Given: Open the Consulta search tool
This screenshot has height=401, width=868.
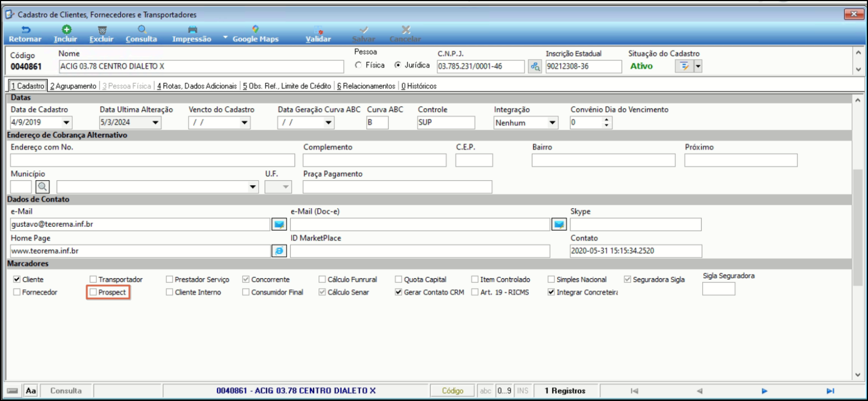Looking at the screenshot, I should [141, 34].
